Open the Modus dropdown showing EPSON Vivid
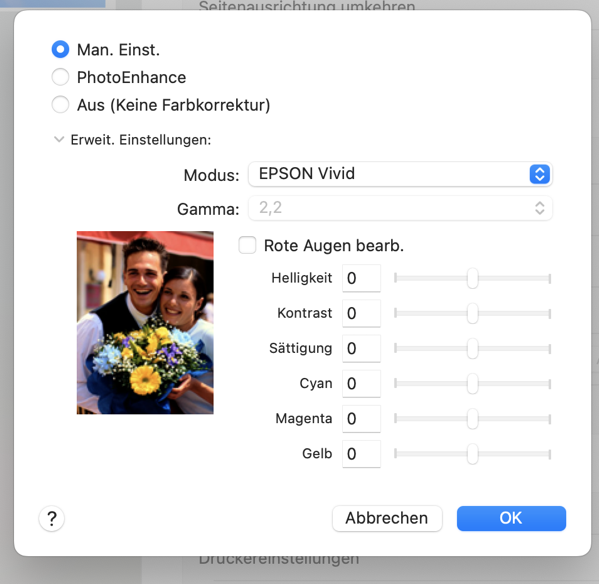 400,174
